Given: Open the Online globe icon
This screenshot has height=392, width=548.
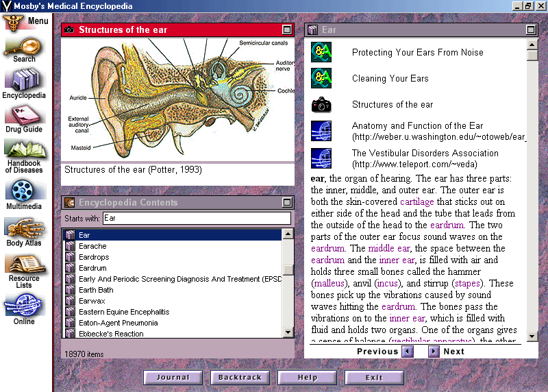Looking at the screenshot, I should pyautogui.click(x=24, y=305).
